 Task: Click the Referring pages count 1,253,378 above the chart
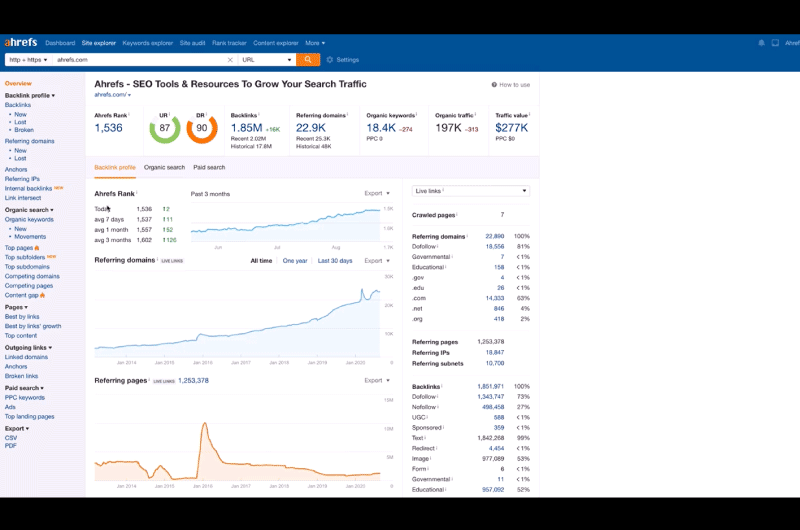click(193, 381)
